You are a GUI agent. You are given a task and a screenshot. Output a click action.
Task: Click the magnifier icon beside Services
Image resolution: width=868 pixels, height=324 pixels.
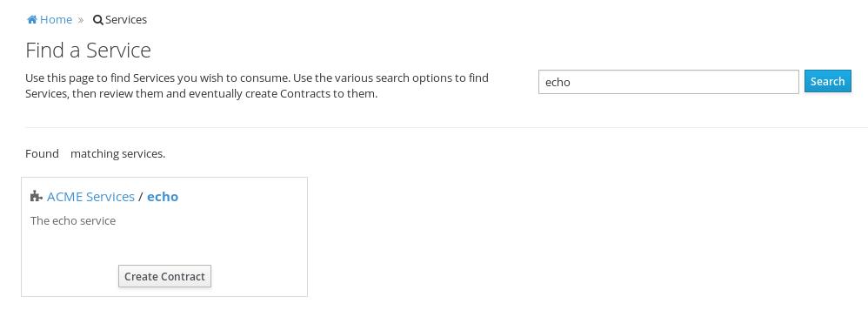98,20
